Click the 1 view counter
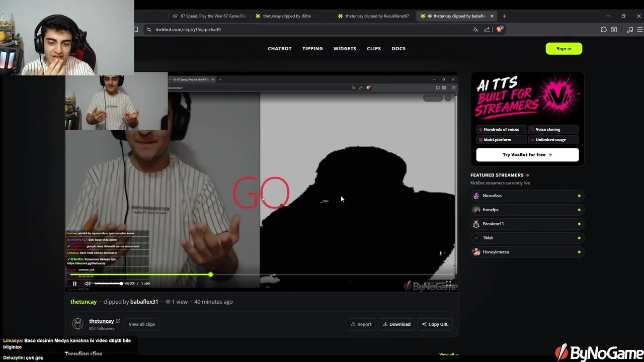This screenshot has width=644, height=362. coord(177,302)
